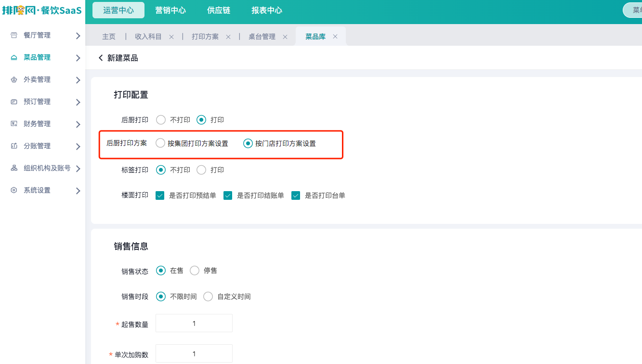Switch to the 桌台管理 tab
Viewport: 642px width, 364px height.
(262, 37)
